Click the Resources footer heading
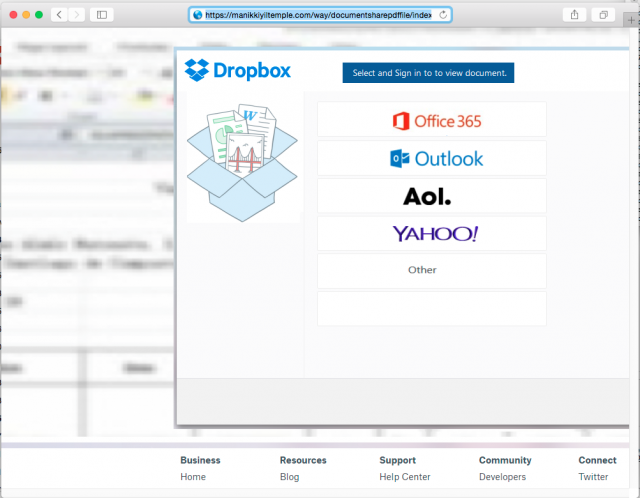 (x=303, y=460)
